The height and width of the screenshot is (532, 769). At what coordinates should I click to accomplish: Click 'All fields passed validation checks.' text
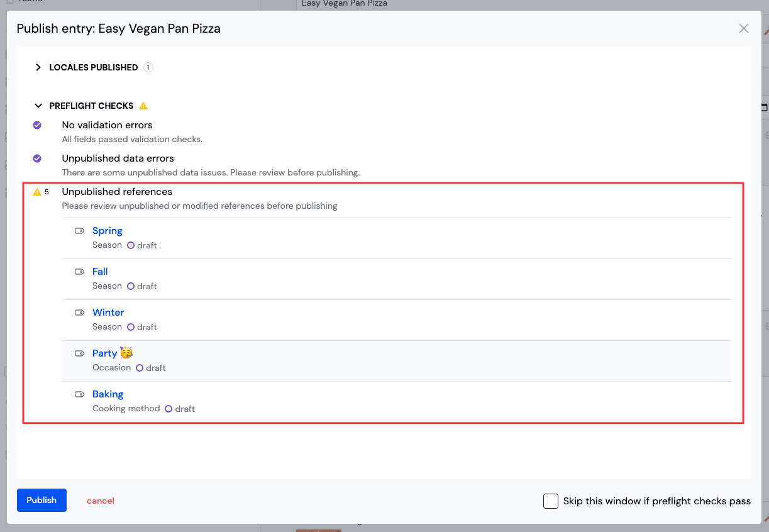point(132,139)
